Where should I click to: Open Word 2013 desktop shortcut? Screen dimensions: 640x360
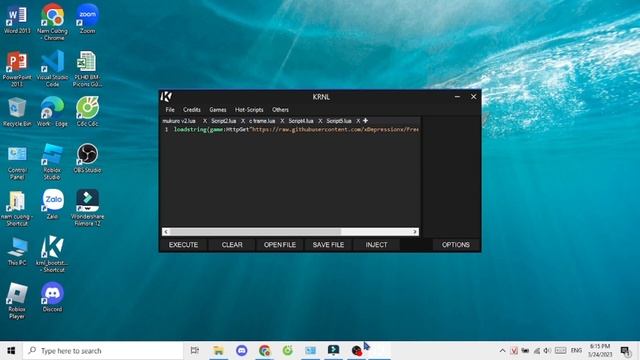point(17,19)
